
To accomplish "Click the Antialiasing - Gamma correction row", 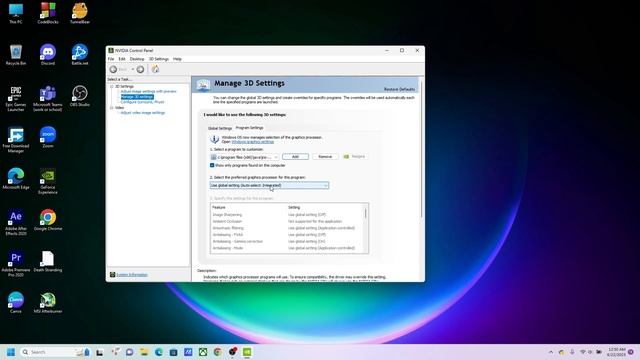I will (x=287, y=241).
